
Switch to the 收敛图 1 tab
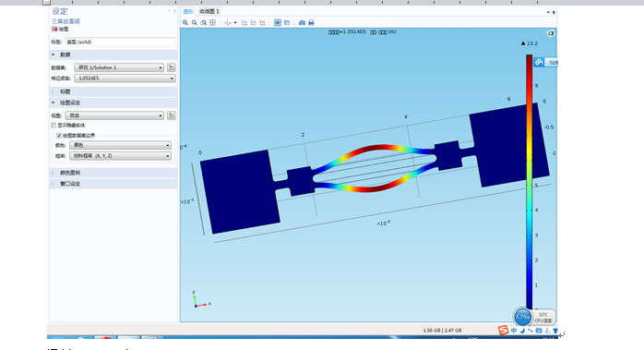(209, 11)
